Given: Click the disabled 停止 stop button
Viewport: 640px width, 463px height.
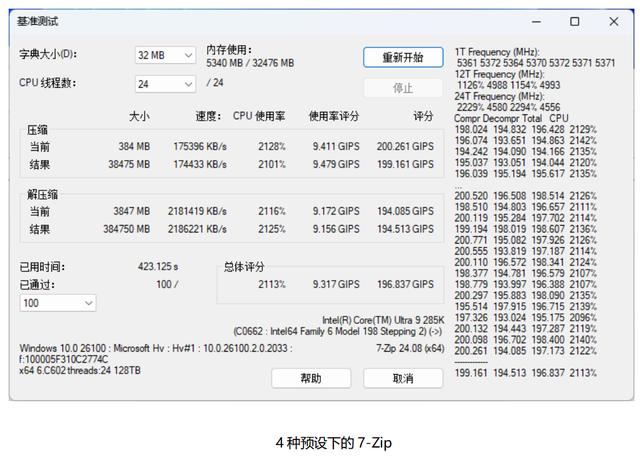Looking at the screenshot, I should (x=403, y=88).
